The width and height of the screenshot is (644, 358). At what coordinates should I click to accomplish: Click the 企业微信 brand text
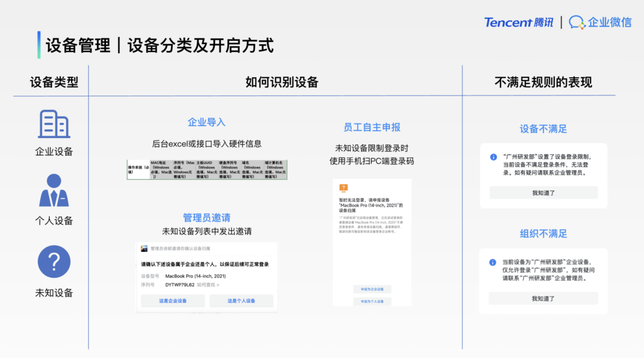click(x=609, y=22)
